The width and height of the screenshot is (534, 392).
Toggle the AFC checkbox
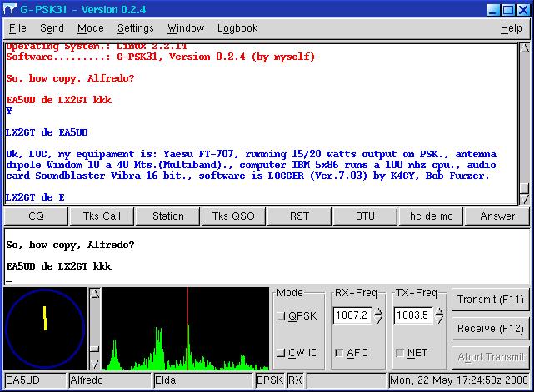click(x=338, y=353)
